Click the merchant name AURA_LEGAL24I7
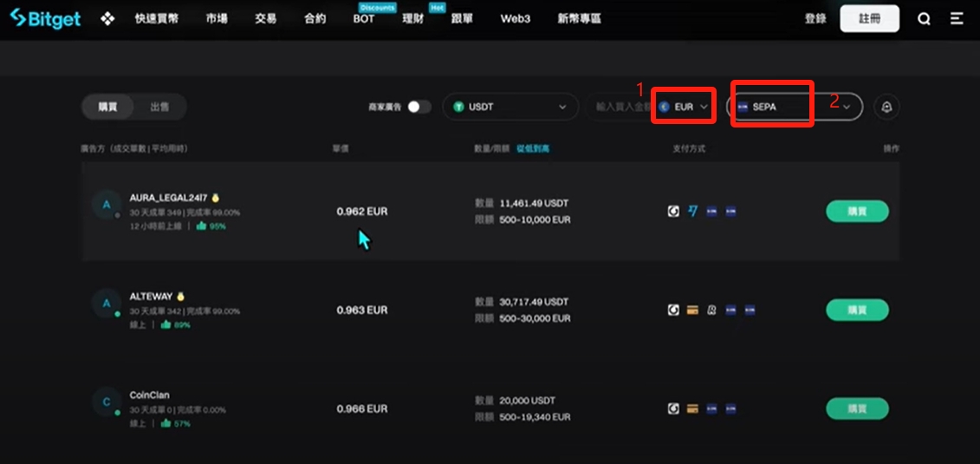 tap(169, 198)
